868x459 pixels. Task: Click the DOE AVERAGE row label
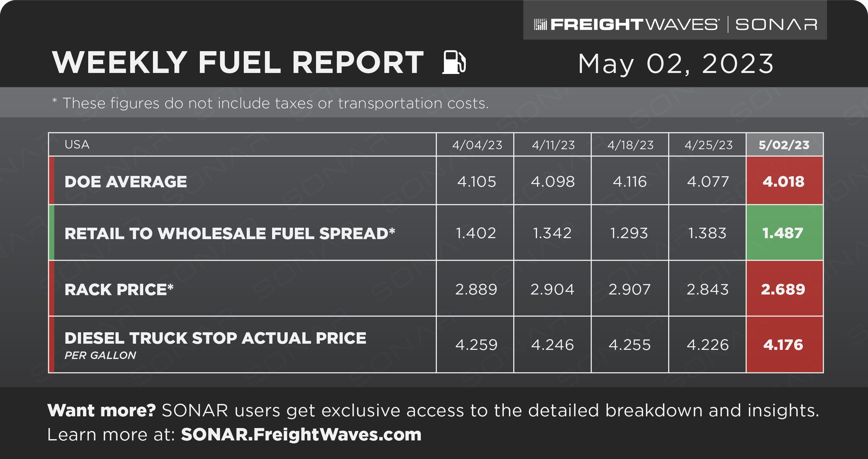(126, 182)
